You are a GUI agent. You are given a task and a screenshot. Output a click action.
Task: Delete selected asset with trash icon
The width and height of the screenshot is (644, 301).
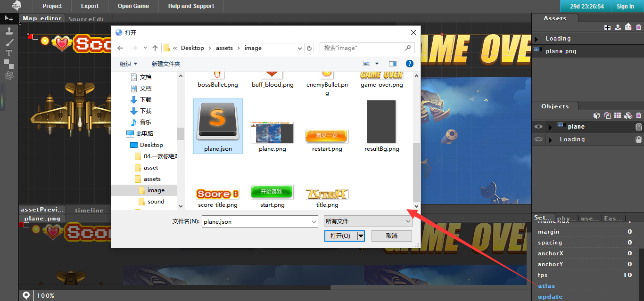click(x=638, y=27)
